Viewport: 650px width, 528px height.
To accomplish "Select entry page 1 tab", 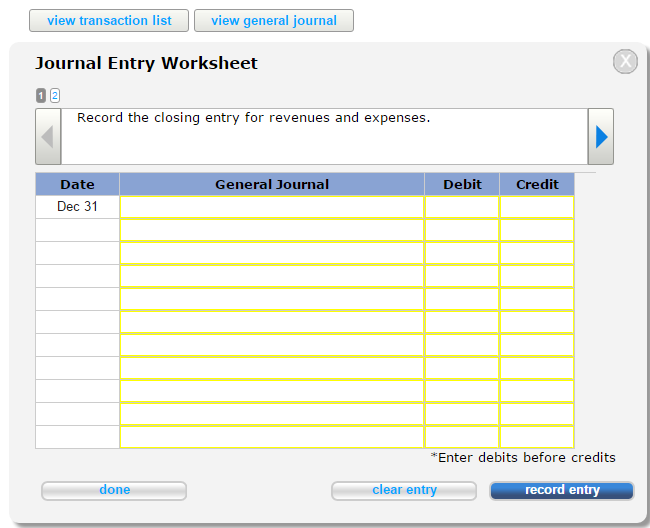I will point(41,96).
